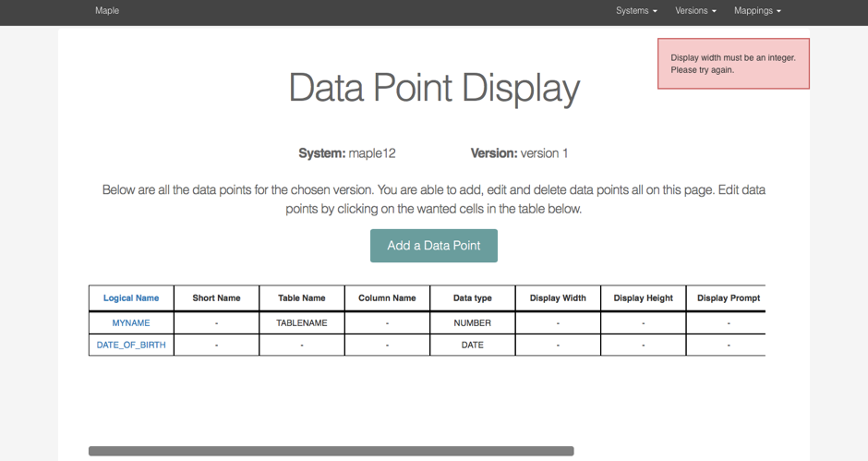Expand the Versions dropdown in navbar

[x=695, y=11]
